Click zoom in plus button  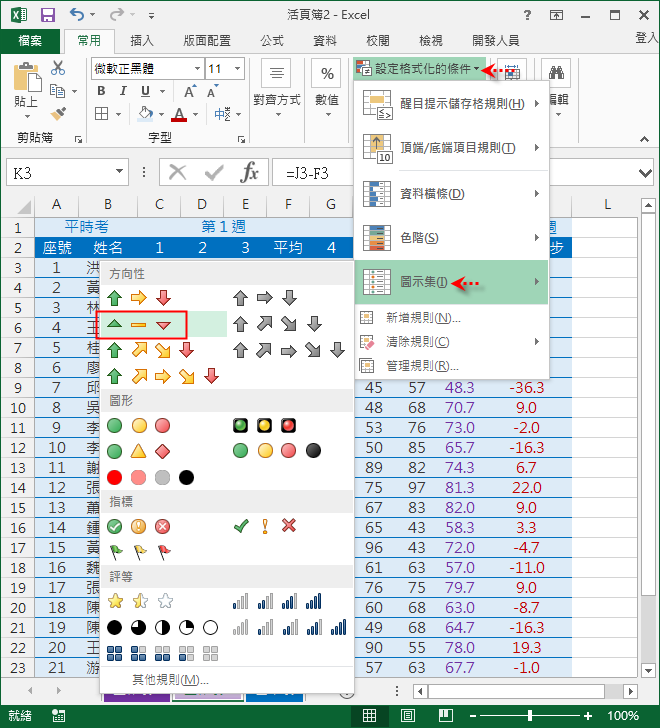pos(588,716)
